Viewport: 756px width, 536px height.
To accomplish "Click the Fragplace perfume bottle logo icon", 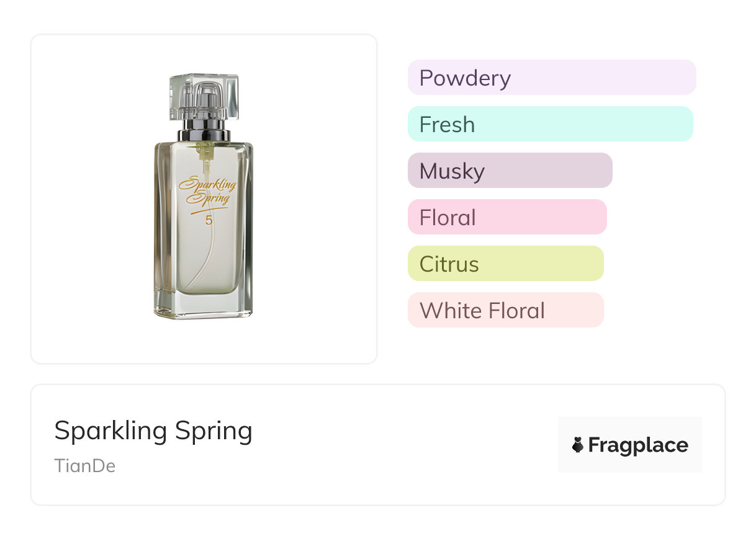I will tap(578, 445).
